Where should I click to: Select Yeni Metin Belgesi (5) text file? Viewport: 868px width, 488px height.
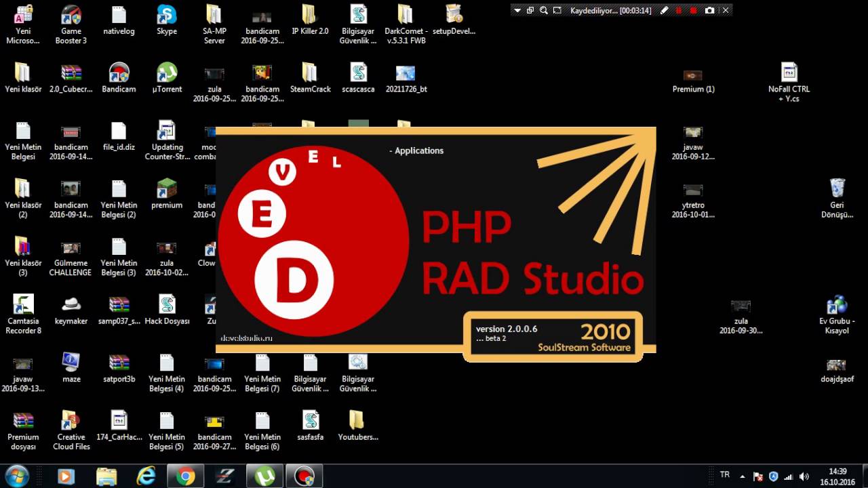pyautogui.click(x=167, y=431)
